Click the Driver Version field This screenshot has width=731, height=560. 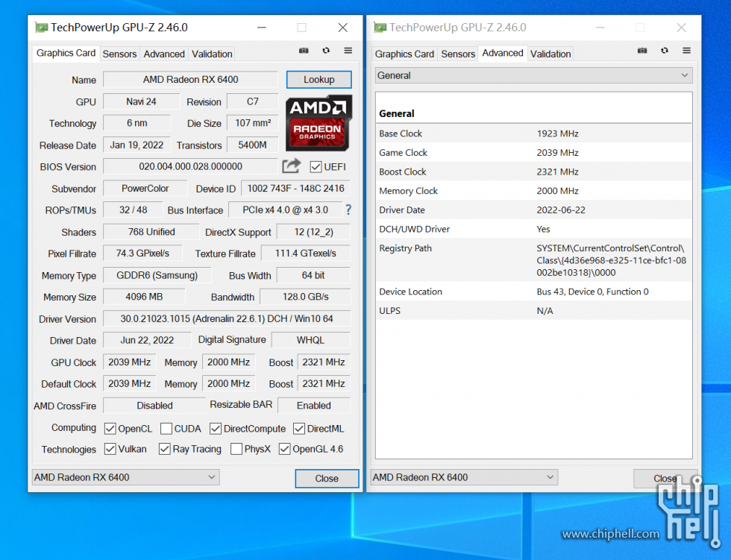[x=227, y=318]
